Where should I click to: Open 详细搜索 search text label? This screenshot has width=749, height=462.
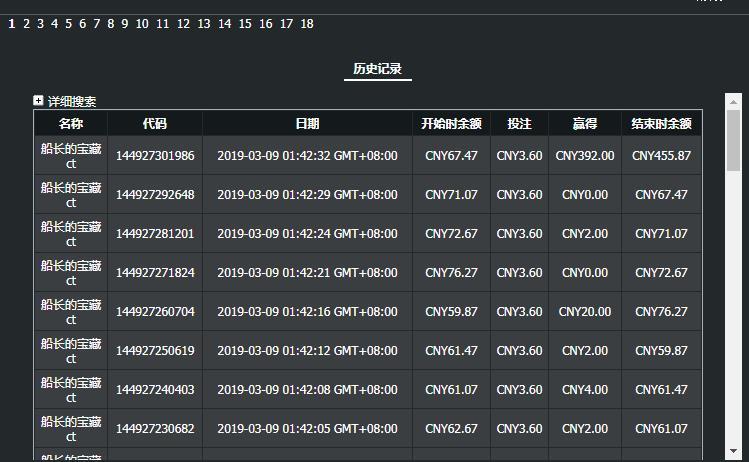pyautogui.click(x=72, y=101)
